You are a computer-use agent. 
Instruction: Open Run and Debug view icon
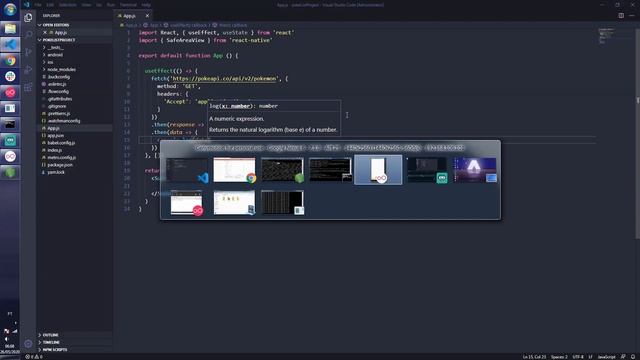(28, 70)
